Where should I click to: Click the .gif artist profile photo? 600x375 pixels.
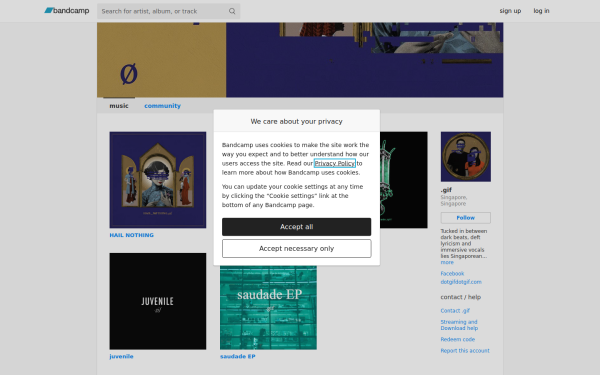[x=466, y=157]
